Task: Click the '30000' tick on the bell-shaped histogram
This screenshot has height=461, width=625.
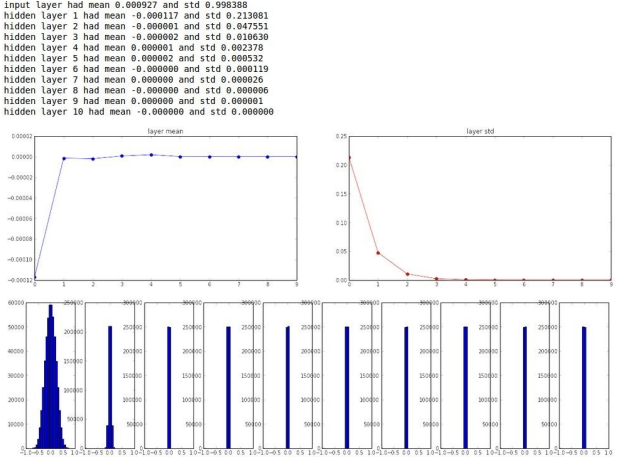Action: pyautogui.click(x=16, y=376)
